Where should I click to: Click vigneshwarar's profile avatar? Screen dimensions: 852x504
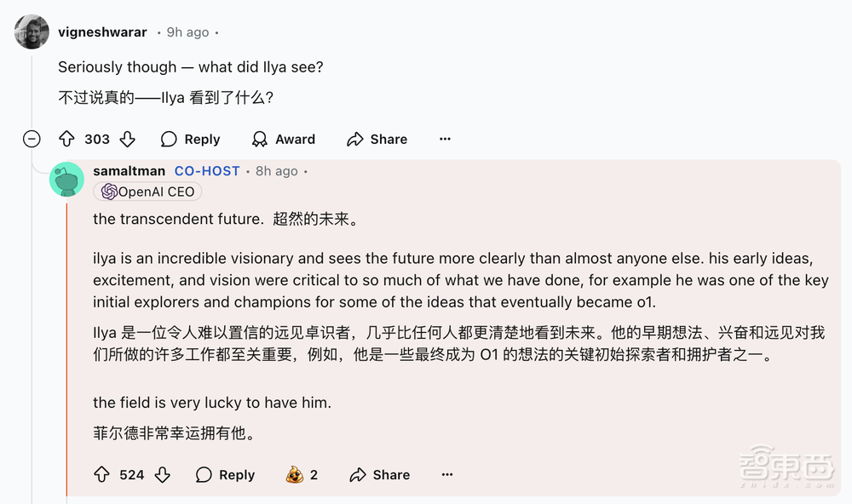point(32,31)
